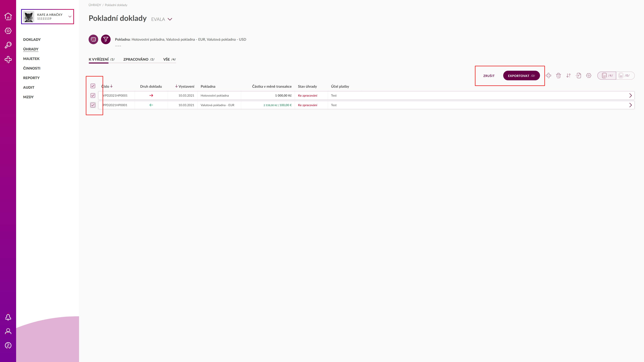Switch to all documents /4/ view toggle
Viewport: 644px width, 362px height.
[607, 76]
